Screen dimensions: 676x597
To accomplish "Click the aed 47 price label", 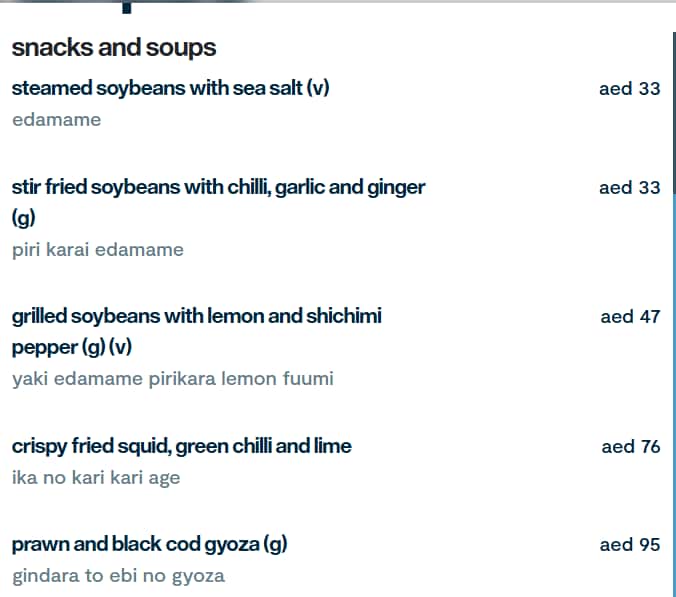I will (630, 316).
